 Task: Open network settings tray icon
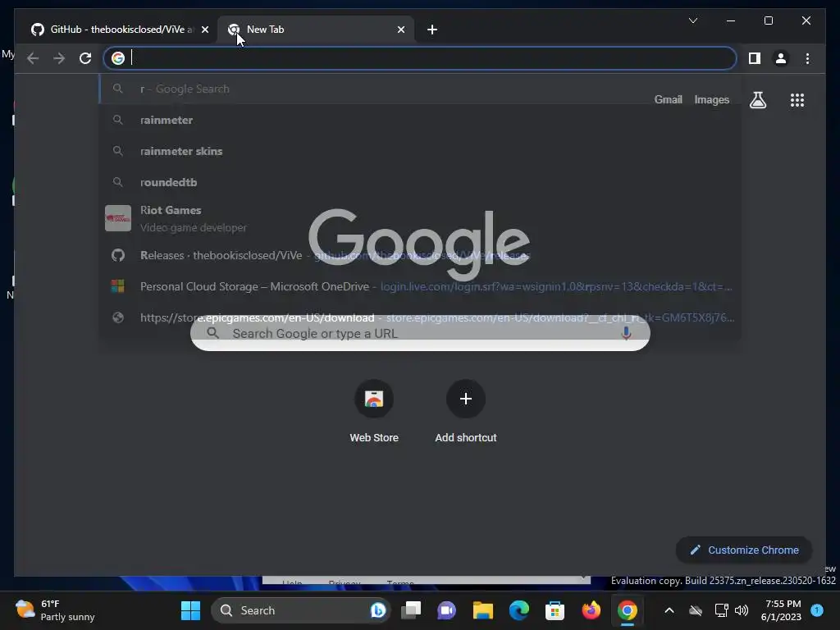coord(721,610)
